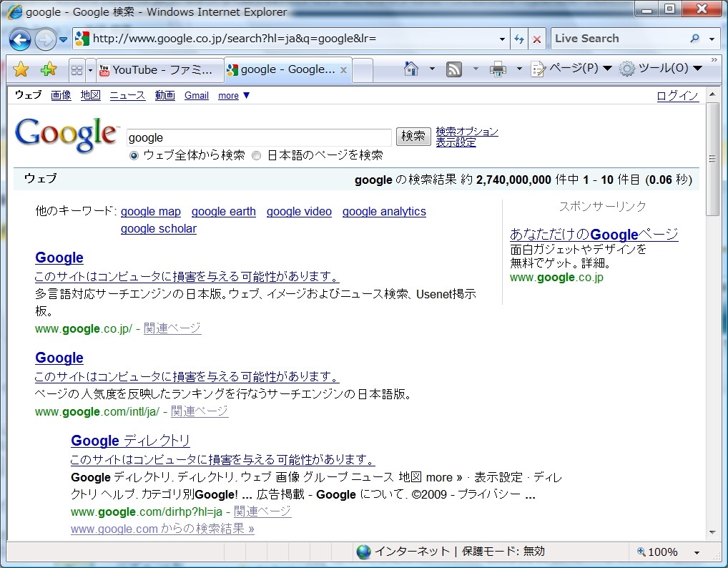Screen dimensions: 728x568
Task: Click the vertical scrollbar thumb
Action: click(713, 159)
